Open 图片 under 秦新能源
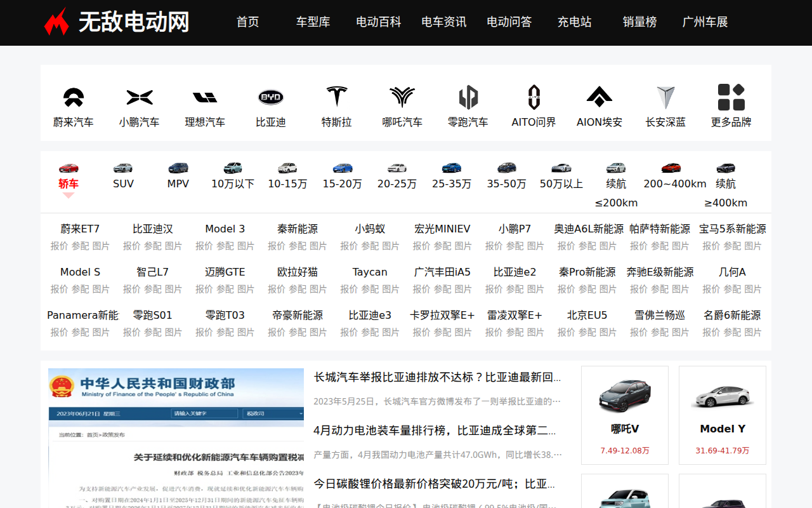 (318, 246)
